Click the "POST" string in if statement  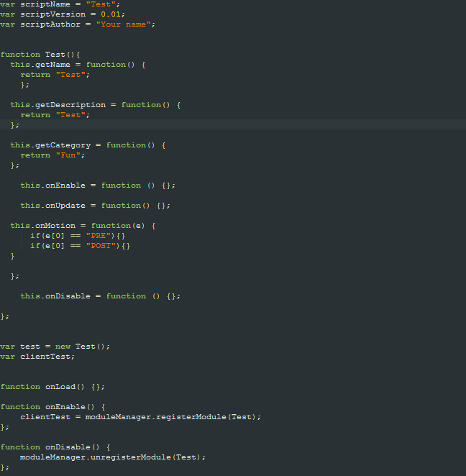click(x=101, y=246)
